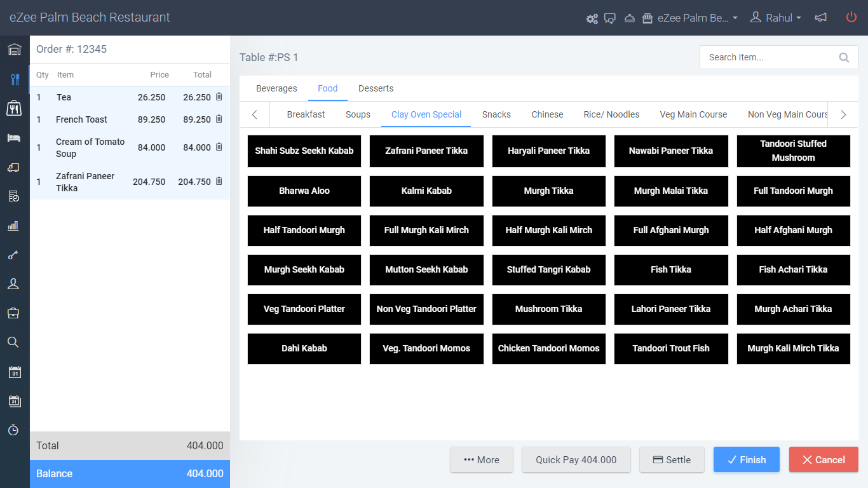This screenshot has width=868, height=488.
Task: Add Kalmi Kabab to the order
Action: (426, 191)
